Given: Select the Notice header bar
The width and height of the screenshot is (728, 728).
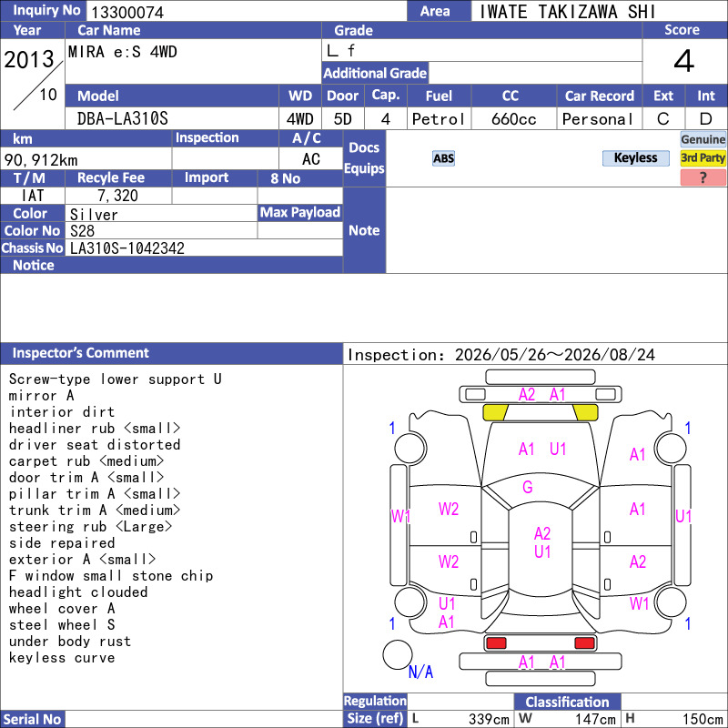Looking at the screenshot, I should coord(171,265).
